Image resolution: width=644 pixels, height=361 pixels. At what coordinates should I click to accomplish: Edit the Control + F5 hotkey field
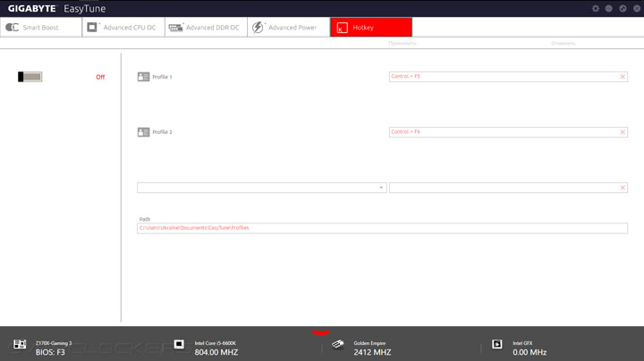tap(508, 77)
